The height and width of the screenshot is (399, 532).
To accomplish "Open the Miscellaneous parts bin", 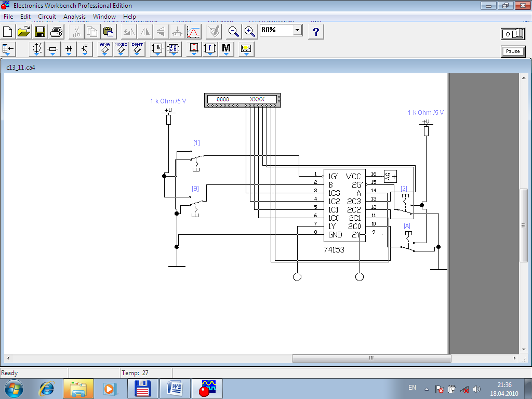I will click(x=227, y=49).
